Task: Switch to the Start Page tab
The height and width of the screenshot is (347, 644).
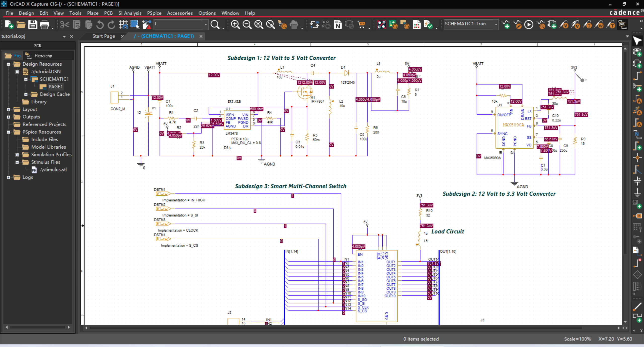Action: [x=103, y=36]
